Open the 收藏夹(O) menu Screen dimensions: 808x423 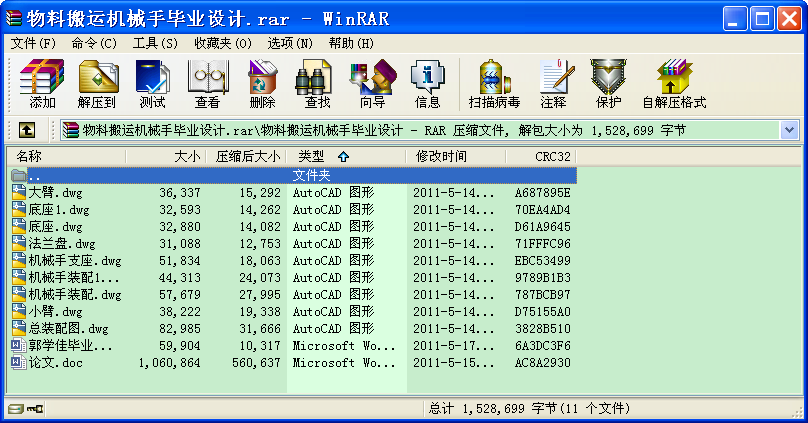click(223, 43)
